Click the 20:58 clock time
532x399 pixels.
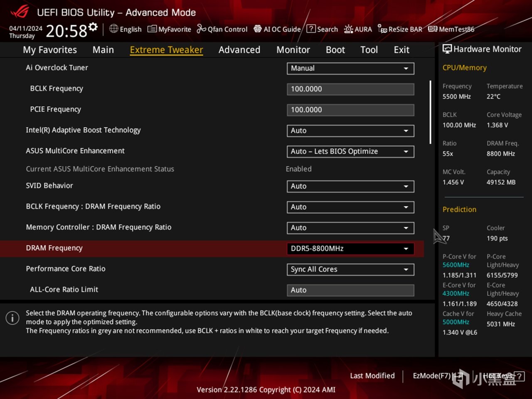click(66, 31)
